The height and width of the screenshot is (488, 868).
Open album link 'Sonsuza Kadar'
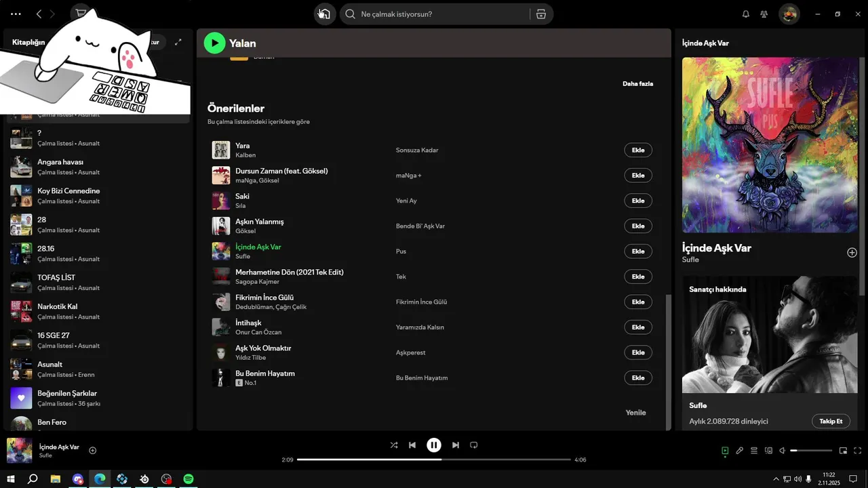(x=417, y=150)
